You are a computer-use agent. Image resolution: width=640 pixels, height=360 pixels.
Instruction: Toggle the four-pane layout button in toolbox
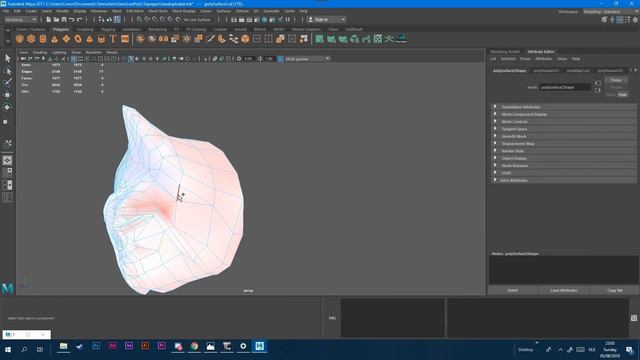click(7, 173)
